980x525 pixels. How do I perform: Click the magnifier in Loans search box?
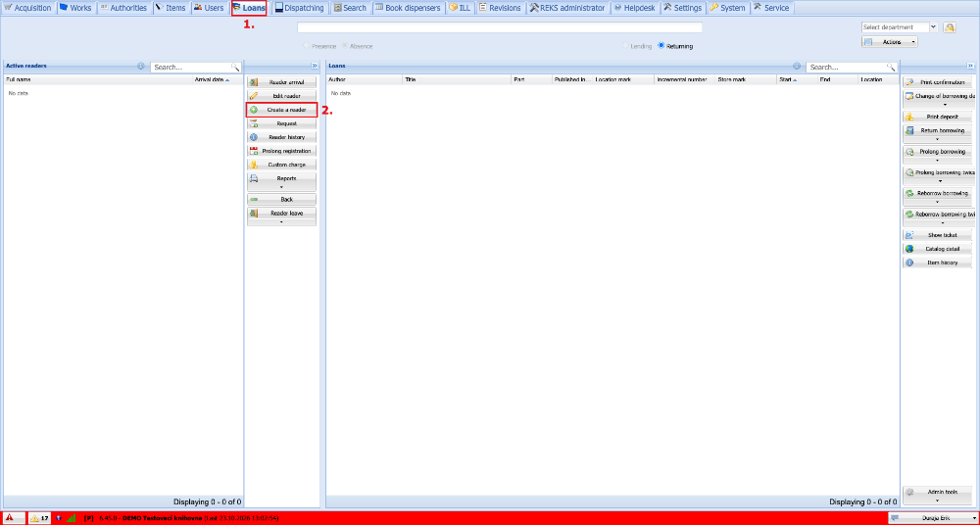(891, 67)
